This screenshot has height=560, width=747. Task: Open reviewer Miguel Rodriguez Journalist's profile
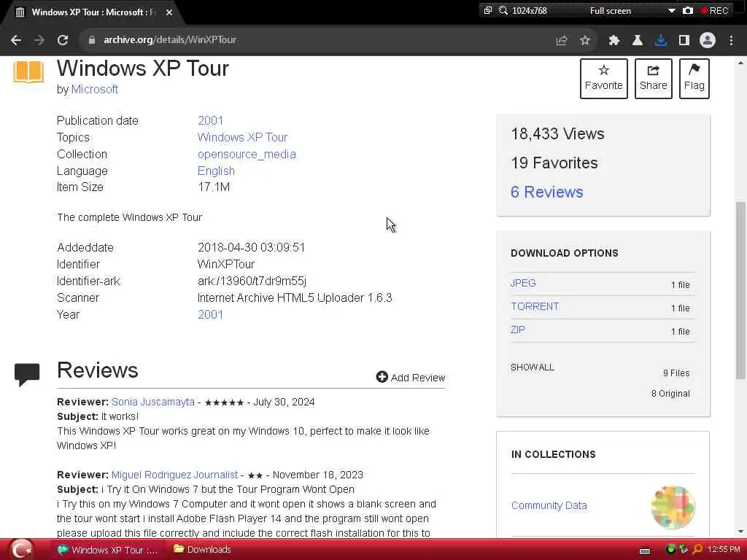(174, 475)
